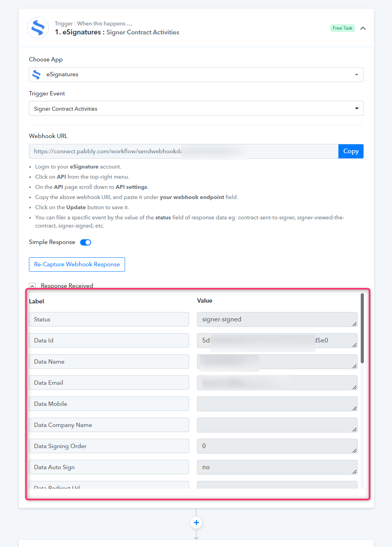
Task: Add a step with the plus icon
Action: (x=196, y=522)
